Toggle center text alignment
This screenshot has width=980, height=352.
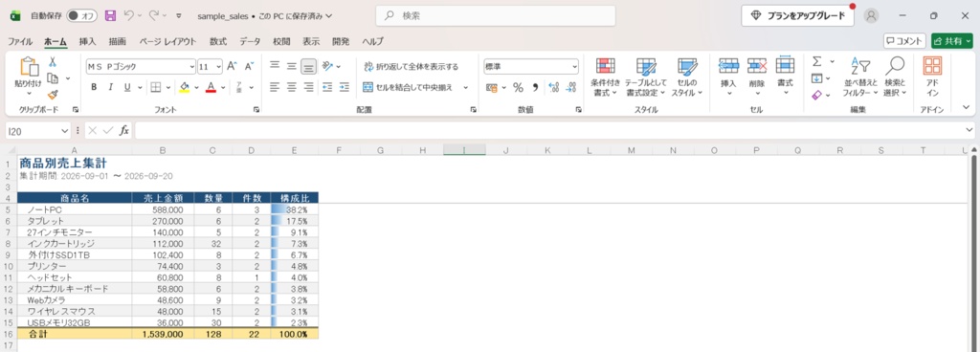click(291, 87)
